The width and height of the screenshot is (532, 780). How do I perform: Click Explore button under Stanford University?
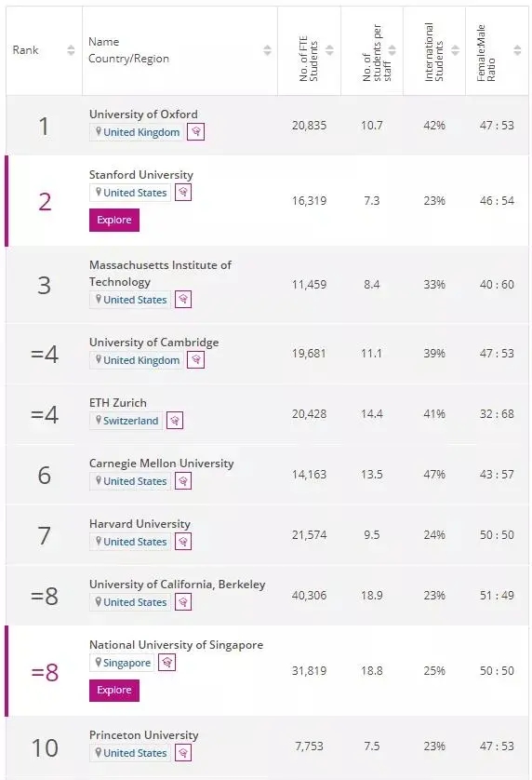click(114, 220)
